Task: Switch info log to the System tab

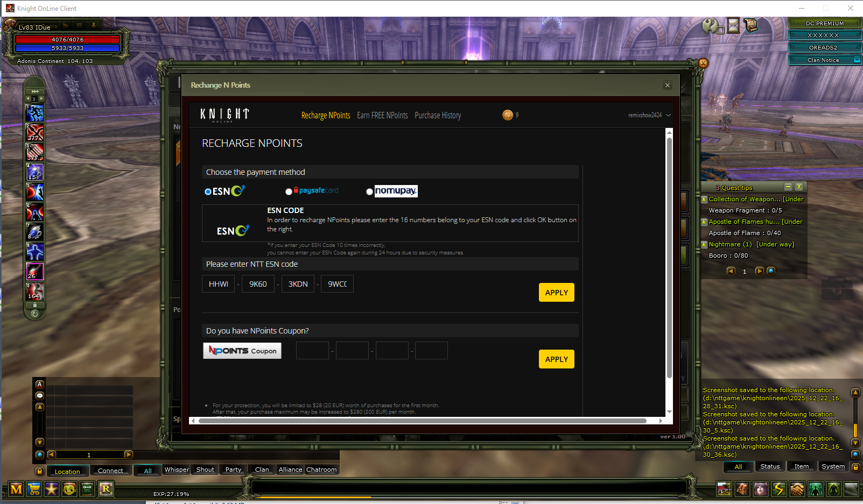Action: pos(833,466)
